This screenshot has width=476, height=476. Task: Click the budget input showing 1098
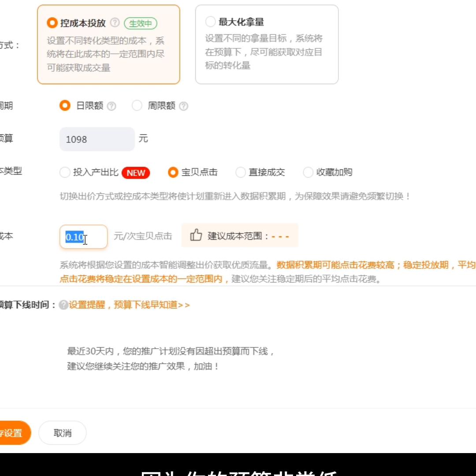tap(97, 139)
